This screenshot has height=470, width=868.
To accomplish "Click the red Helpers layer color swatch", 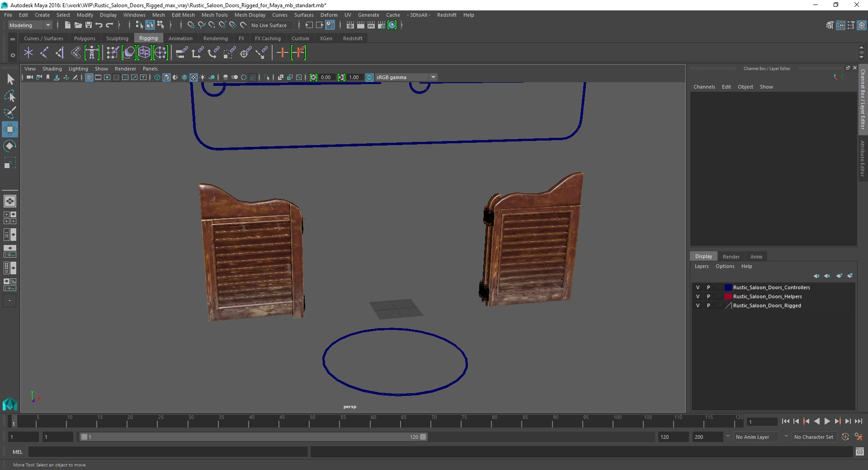I will point(728,296).
